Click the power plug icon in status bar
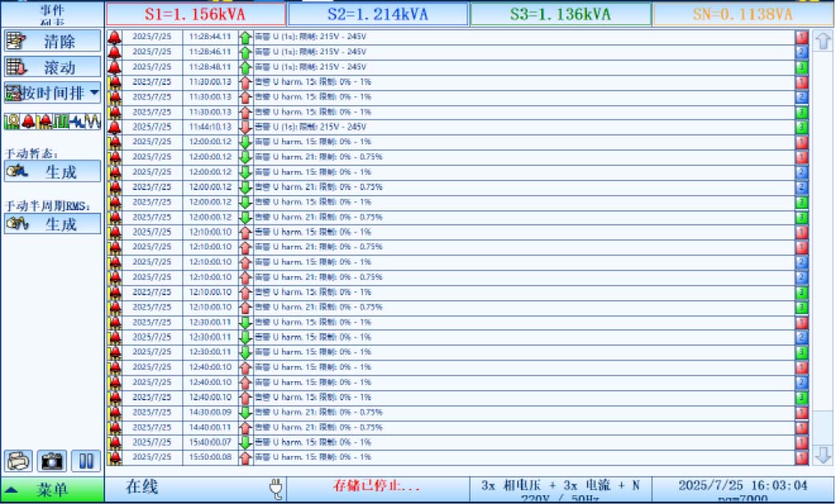 coord(275,488)
